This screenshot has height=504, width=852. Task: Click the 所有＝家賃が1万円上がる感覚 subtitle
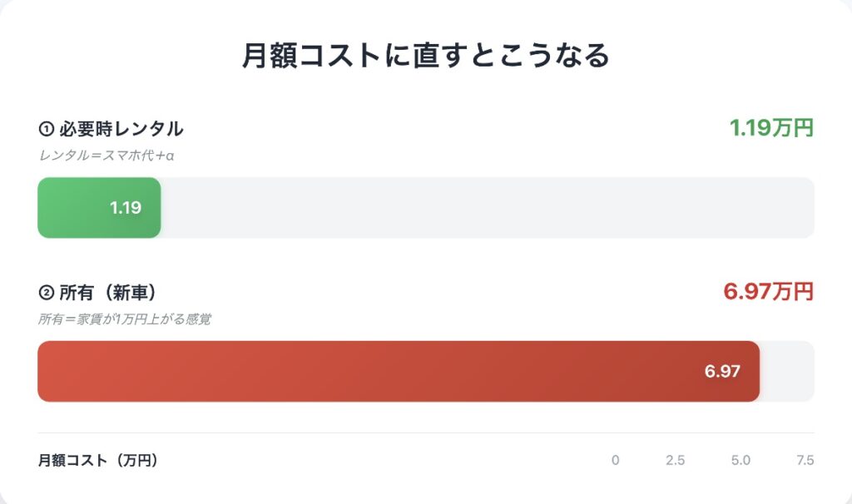click(x=124, y=319)
